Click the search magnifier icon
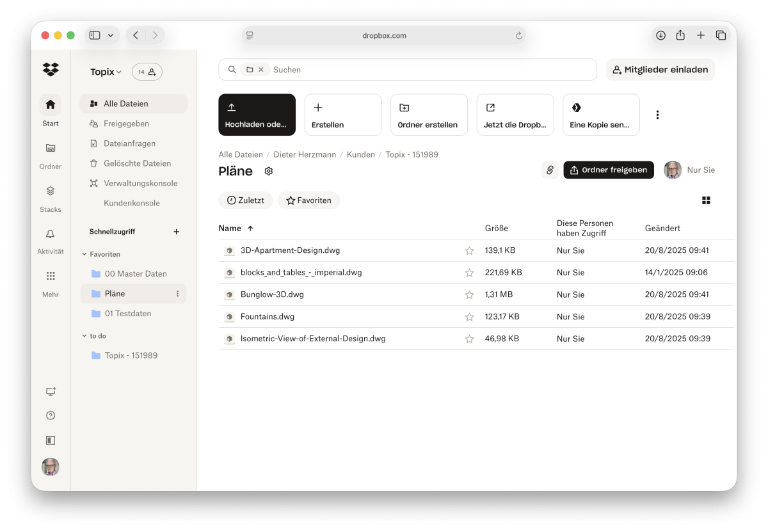This screenshot has height=532, width=768. (x=232, y=70)
